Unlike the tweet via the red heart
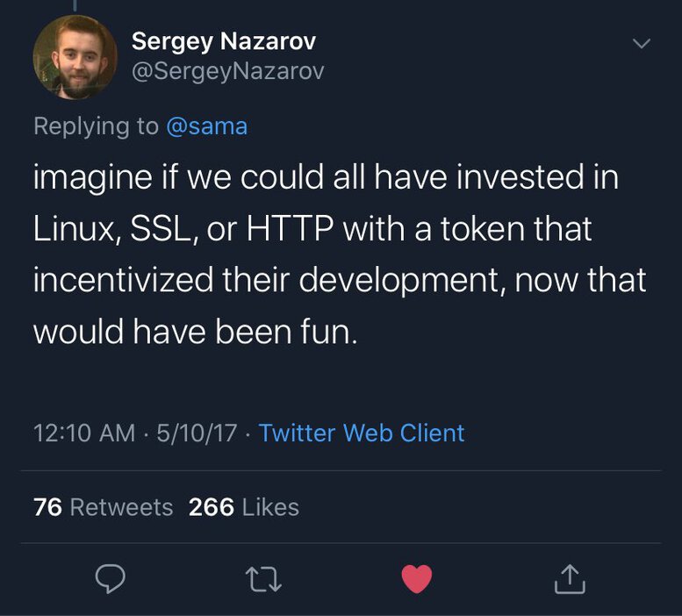The height and width of the screenshot is (616, 682). click(x=416, y=578)
